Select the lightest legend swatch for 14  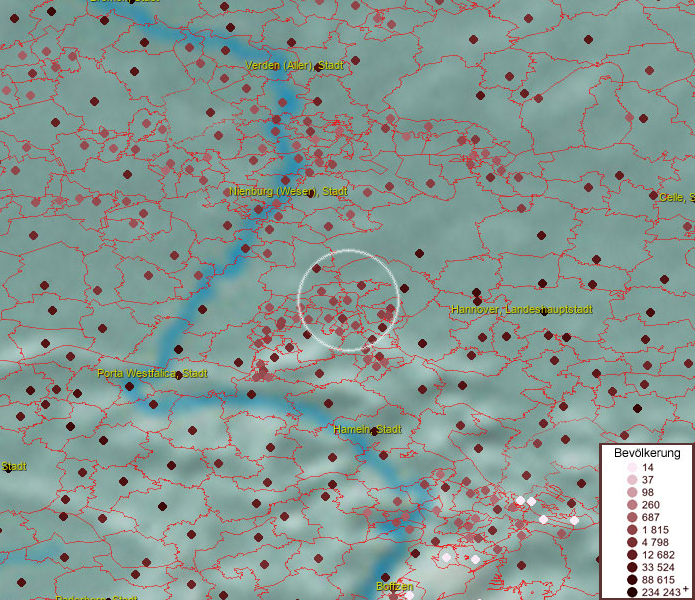[x=632, y=467]
